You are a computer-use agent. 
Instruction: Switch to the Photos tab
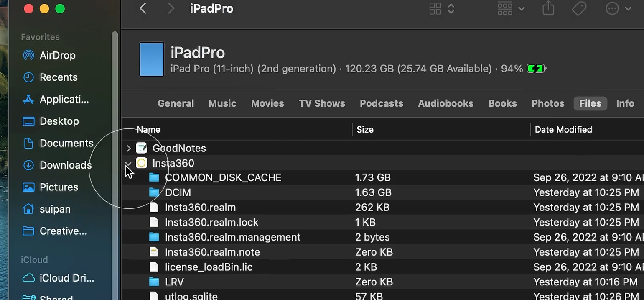pyautogui.click(x=548, y=103)
